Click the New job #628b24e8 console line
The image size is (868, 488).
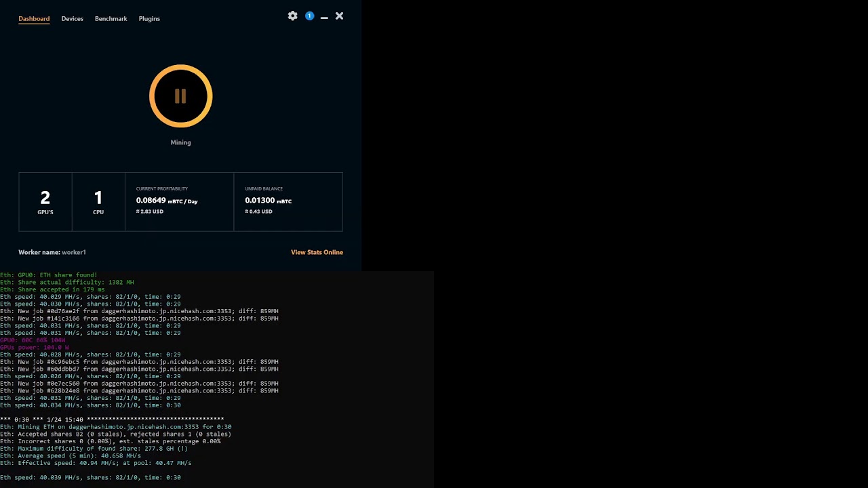(x=139, y=390)
